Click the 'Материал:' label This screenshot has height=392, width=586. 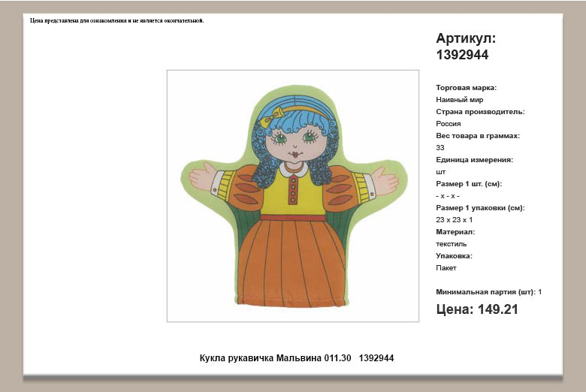pos(455,232)
